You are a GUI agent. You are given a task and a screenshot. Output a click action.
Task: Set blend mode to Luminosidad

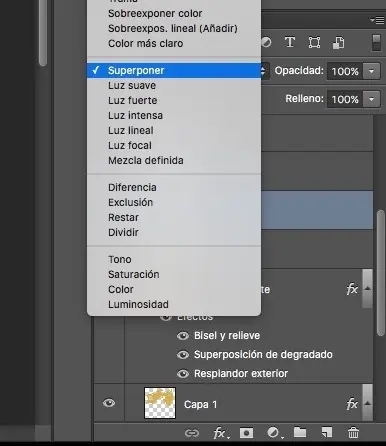point(174,305)
